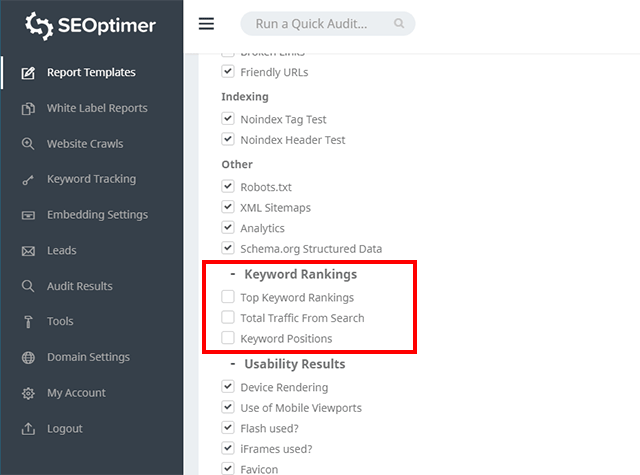Click the Leads envelope icon
This screenshot has width=640, height=475.
(28, 251)
